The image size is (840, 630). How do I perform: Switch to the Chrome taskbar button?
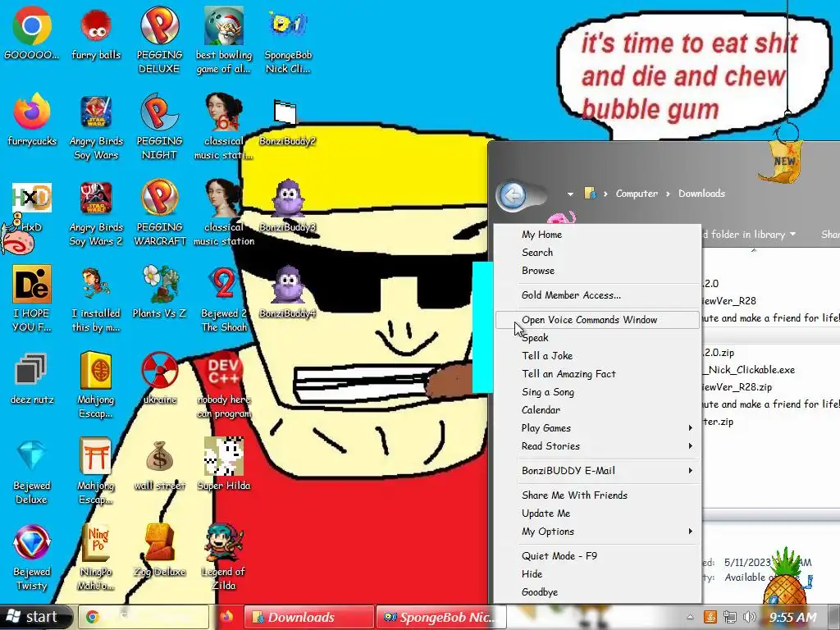pyautogui.click(x=144, y=617)
